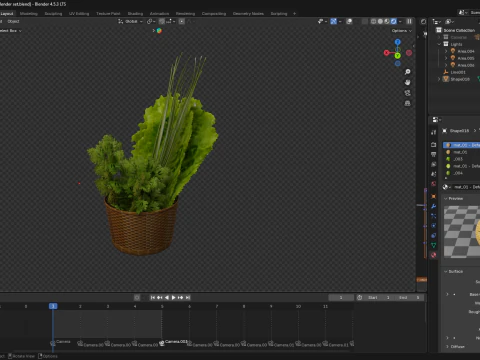Switch to the Shading workspace tab
The width and height of the screenshot is (480, 360).
click(x=135, y=14)
